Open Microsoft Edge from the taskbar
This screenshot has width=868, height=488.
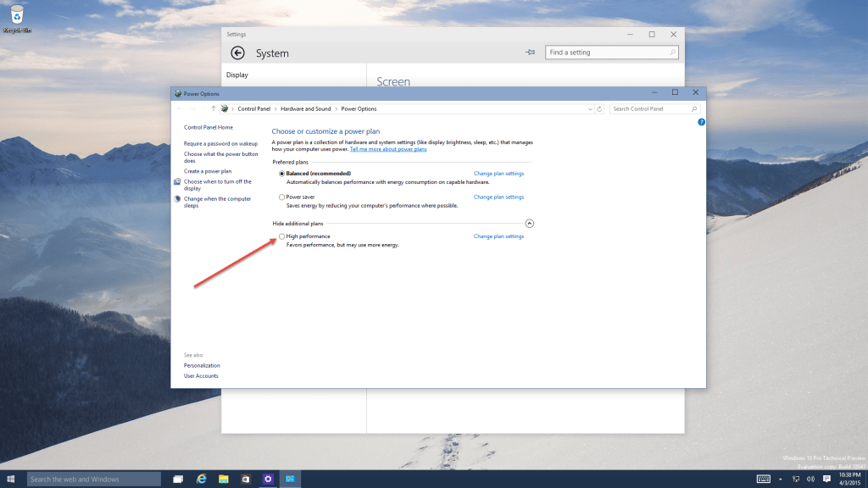(201, 479)
